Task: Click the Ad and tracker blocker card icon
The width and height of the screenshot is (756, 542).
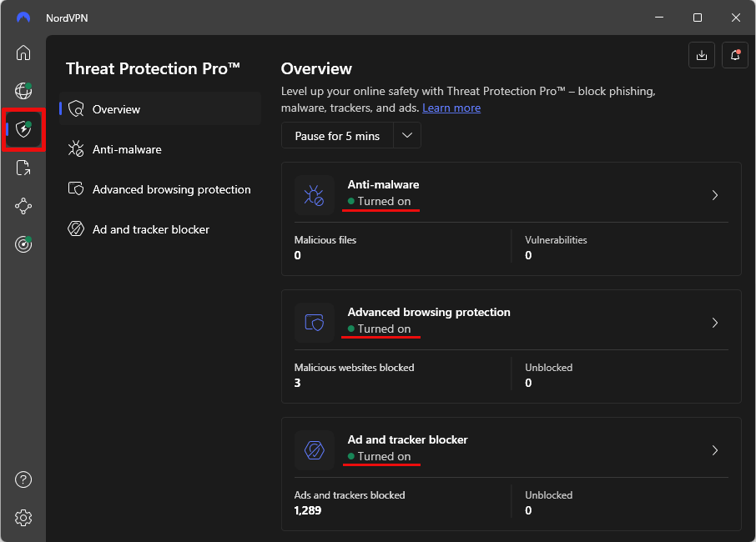Action: point(315,450)
